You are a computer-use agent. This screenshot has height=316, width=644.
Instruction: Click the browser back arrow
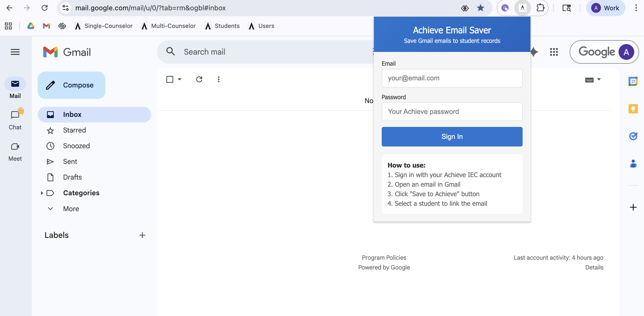tap(9, 8)
